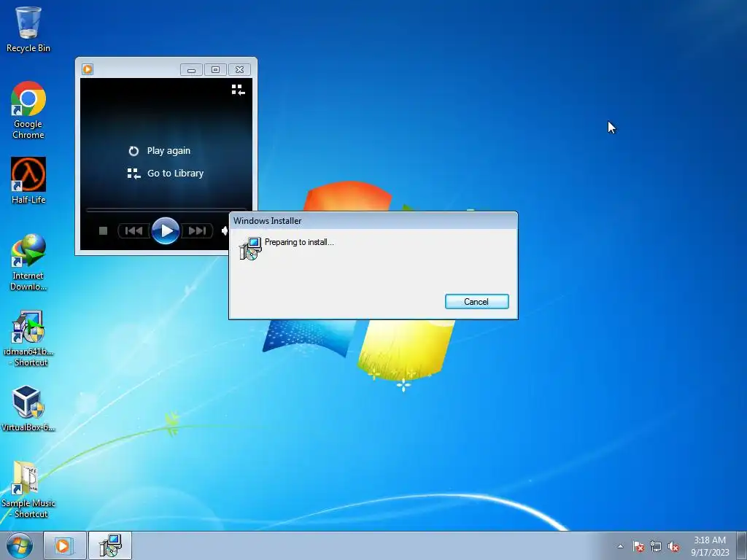The image size is (747, 560).
Task: Launch Google Chrome from desktop
Action: coord(28,109)
